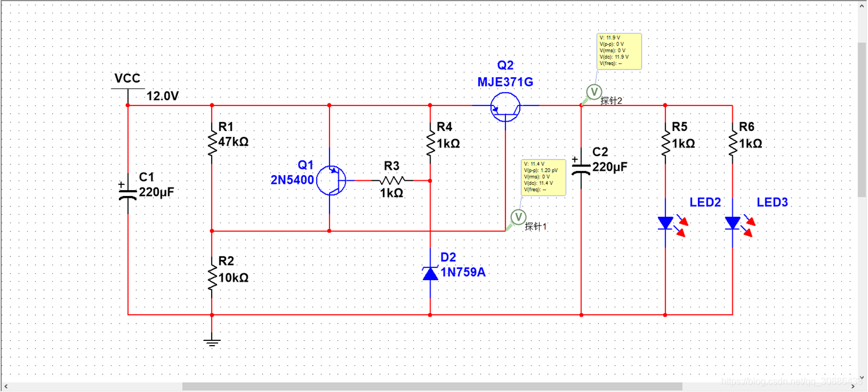
Task: Click the 'C2' reference designator
Action: (600, 152)
